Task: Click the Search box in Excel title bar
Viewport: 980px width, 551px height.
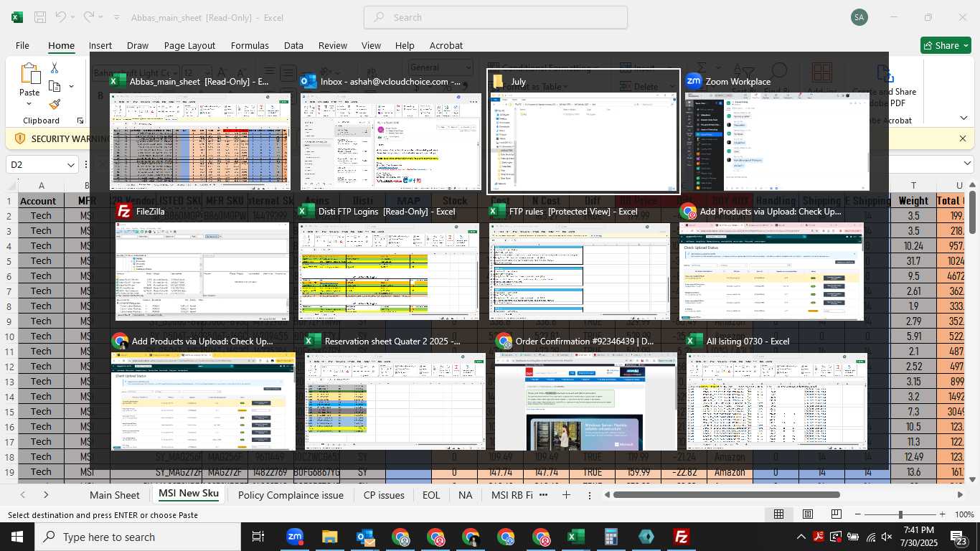Action: click(496, 17)
